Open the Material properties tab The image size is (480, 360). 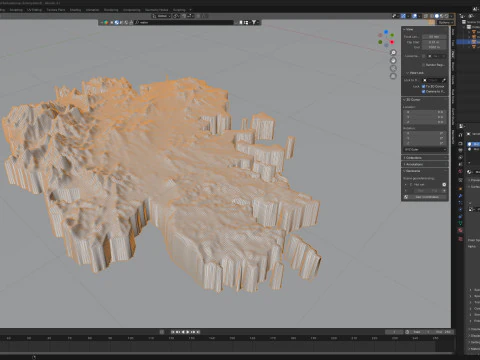coord(461,230)
